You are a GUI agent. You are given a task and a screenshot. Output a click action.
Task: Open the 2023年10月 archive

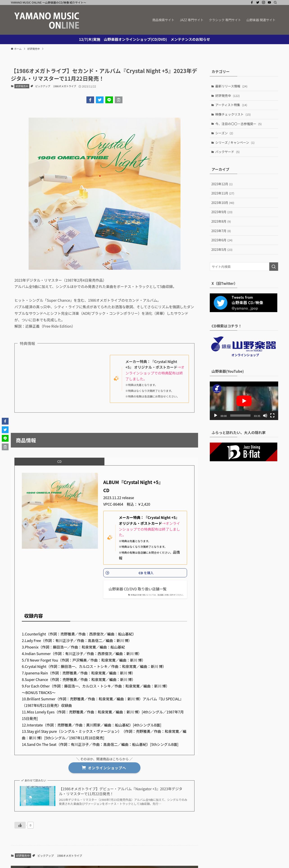coord(244,203)
